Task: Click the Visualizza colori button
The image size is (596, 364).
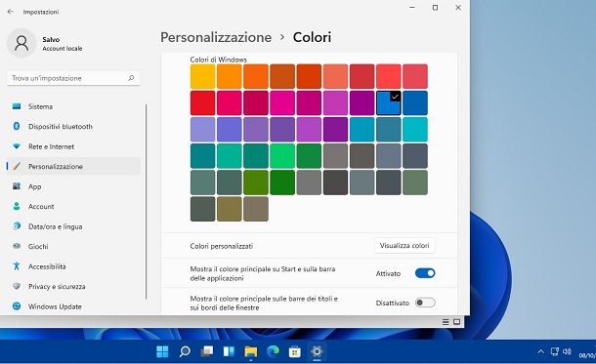Action: [x=404, y=246]
